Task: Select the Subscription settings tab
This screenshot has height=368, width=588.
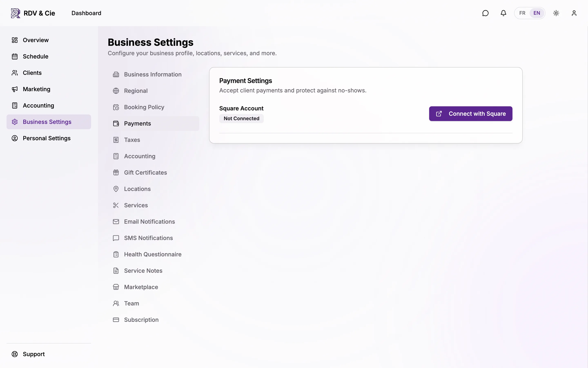Action: [x=154, y=320]
